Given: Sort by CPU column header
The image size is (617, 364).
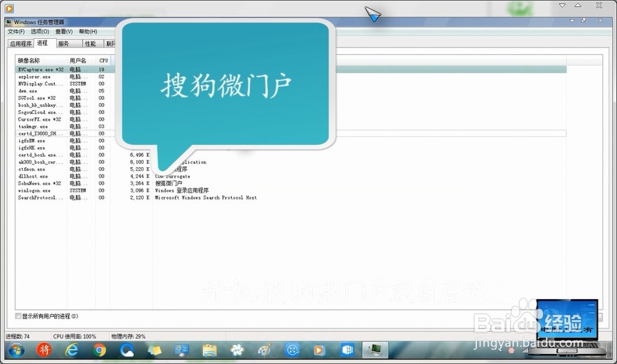Looking at the screenshot, I should point(104,60).
